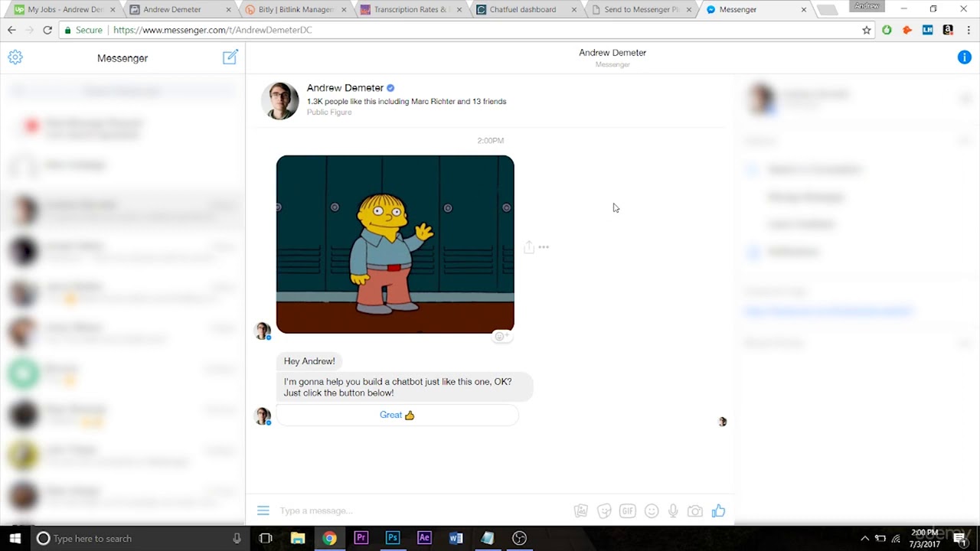
Task: Launch Adobe Premiere Pro from taskbar
Action: (361, 538)
